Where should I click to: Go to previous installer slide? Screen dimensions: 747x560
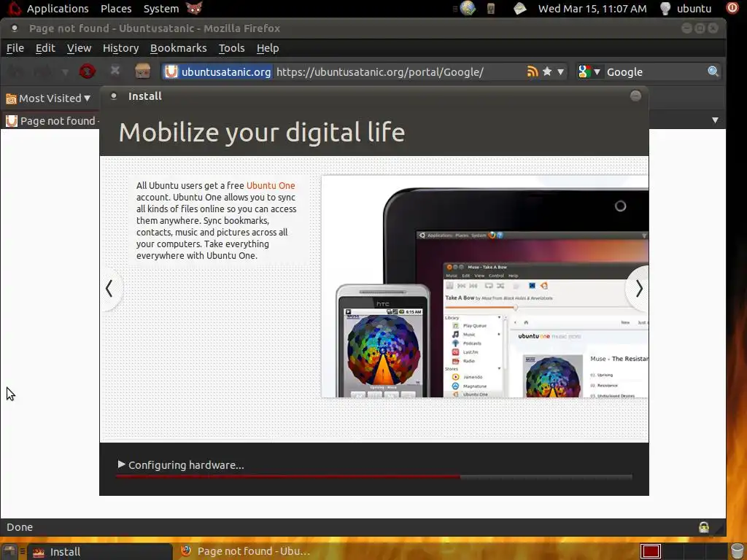[x=109, y=289]
